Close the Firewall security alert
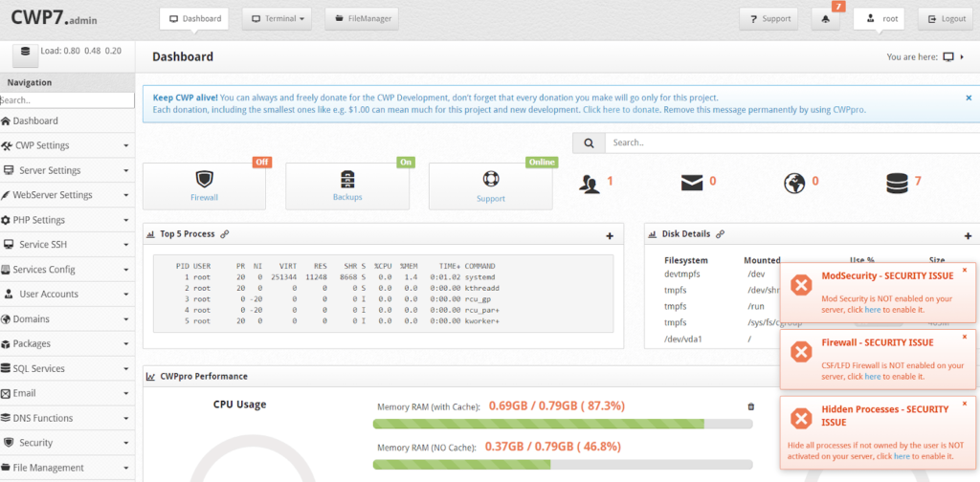This screenshot has height=482, width=980. click(x=965, y=337)
